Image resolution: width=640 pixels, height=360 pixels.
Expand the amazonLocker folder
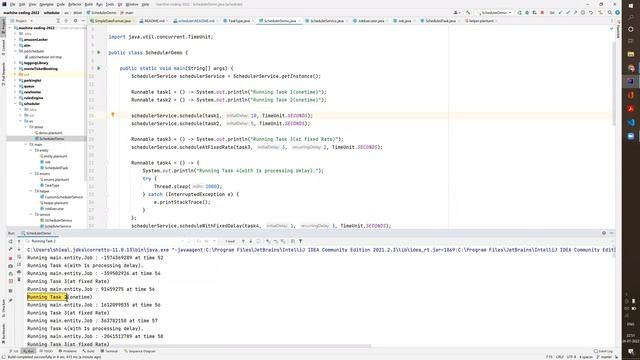coord(16,40)
